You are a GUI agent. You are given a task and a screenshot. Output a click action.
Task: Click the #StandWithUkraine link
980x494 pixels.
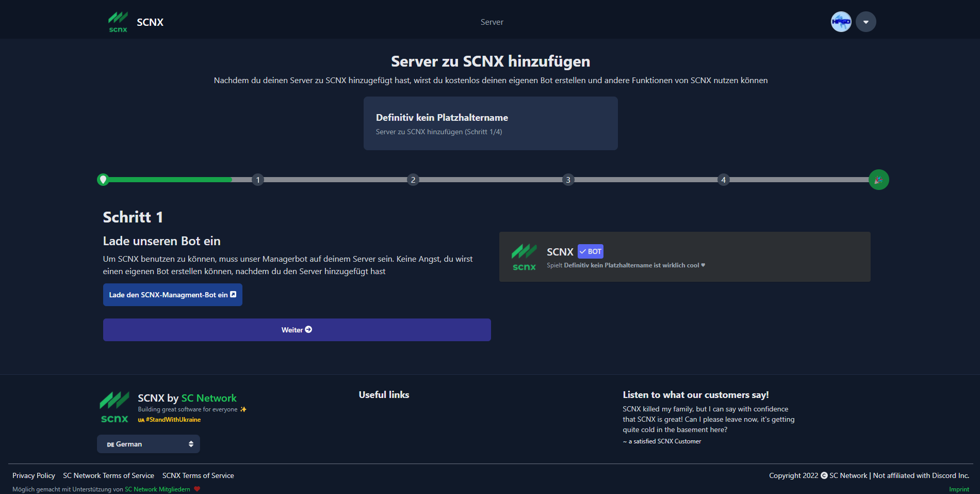tap(169, 420)
